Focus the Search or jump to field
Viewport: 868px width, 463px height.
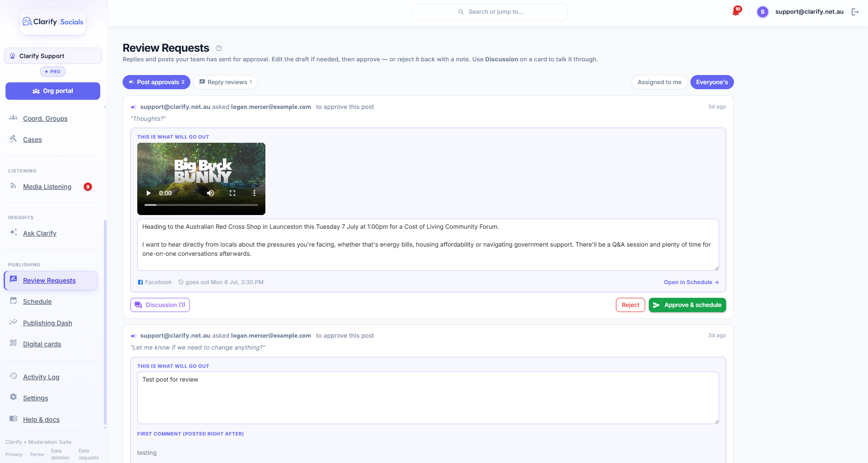(x=490, y=12)
